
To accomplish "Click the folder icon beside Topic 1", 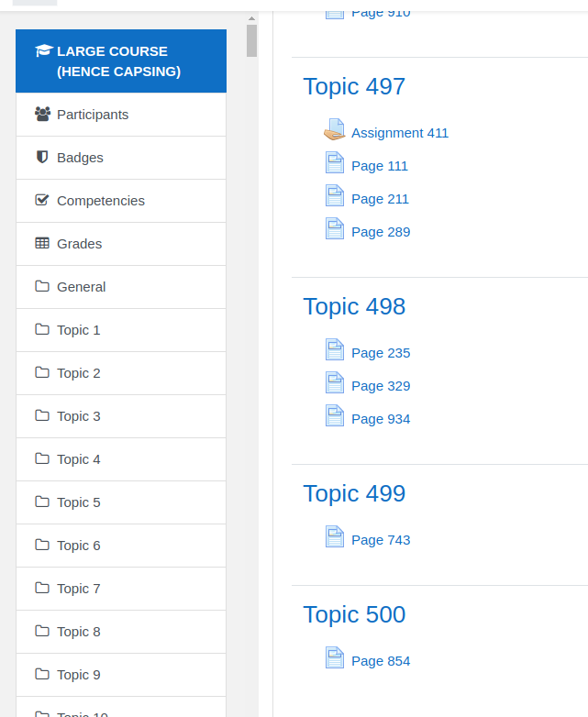I will pos(42,329).
